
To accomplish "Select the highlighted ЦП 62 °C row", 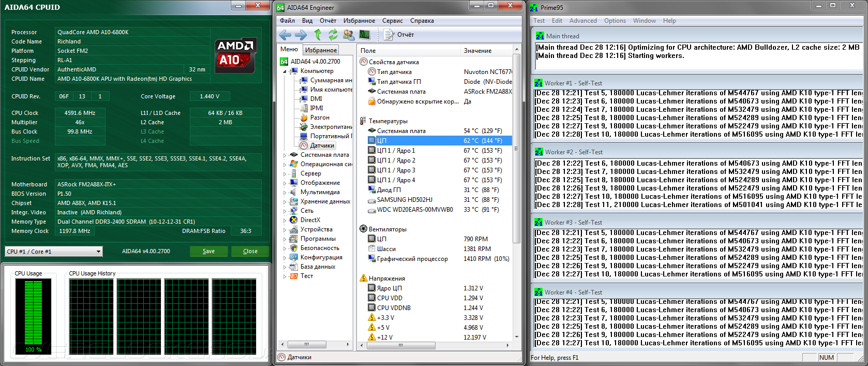I will 439,141.
